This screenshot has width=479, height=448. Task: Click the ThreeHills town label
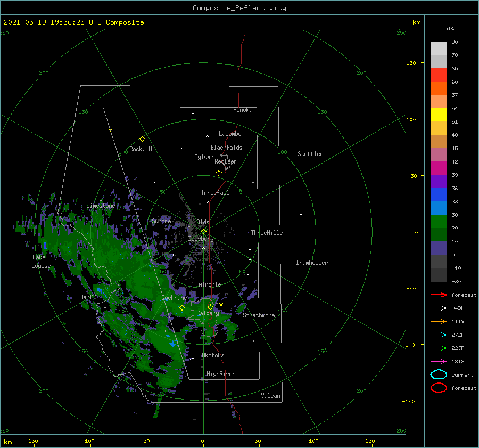tap(267, 233)
